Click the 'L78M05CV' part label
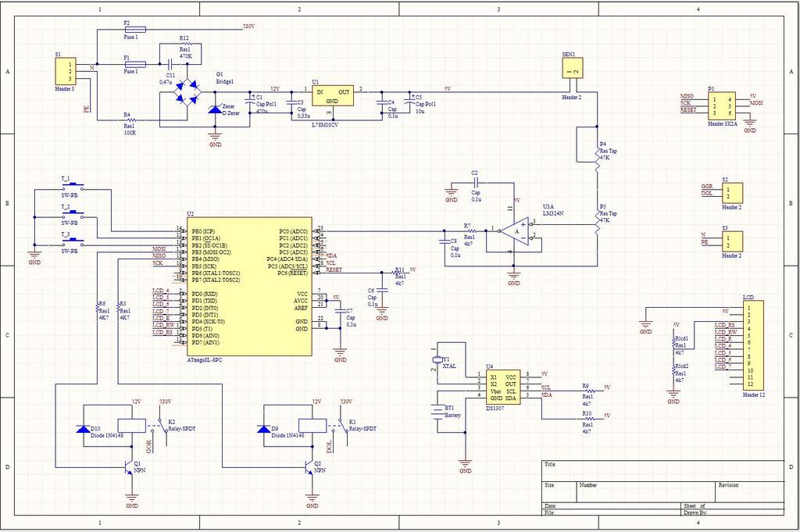Viewport: 800px width, 532px height. pyautogui.click(x=324, y=123)
